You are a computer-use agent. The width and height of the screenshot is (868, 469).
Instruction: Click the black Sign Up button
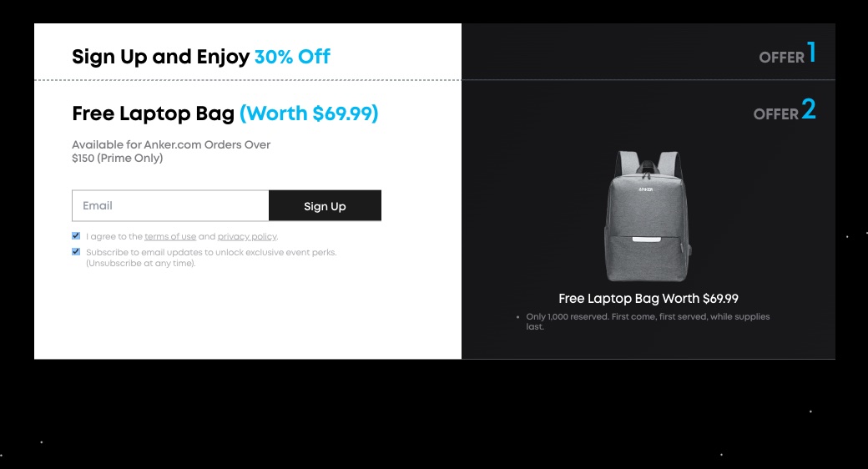click(x=325, y=205)
